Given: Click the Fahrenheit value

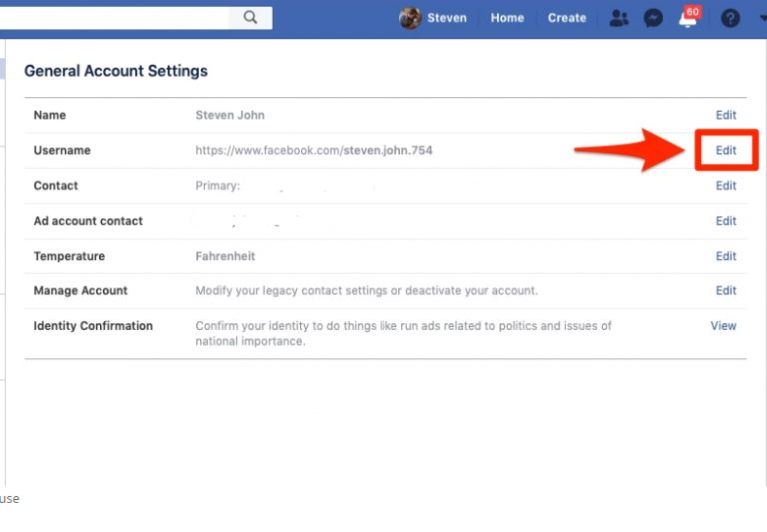Looking at the screenshot, I should (225, 256).
